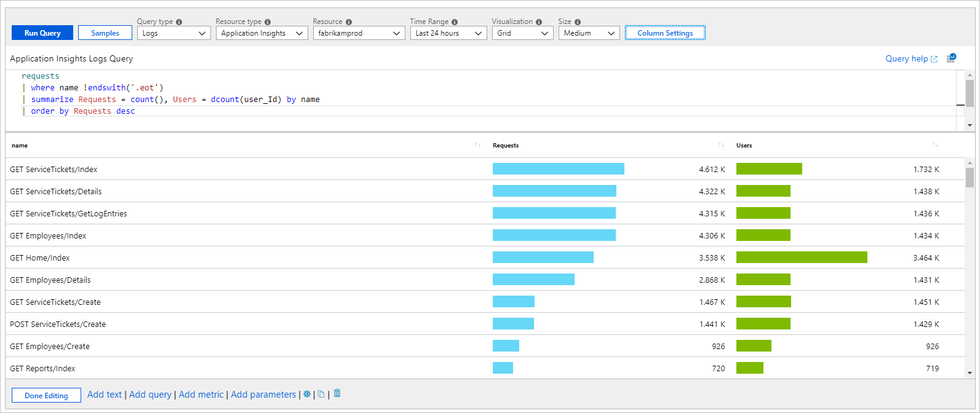
Task: Open the Visualization Grid dropdown
Action: click(x=523, y=33)
